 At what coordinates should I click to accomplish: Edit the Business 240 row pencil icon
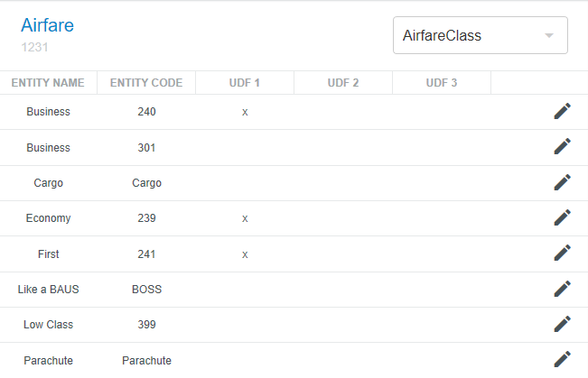562,111
